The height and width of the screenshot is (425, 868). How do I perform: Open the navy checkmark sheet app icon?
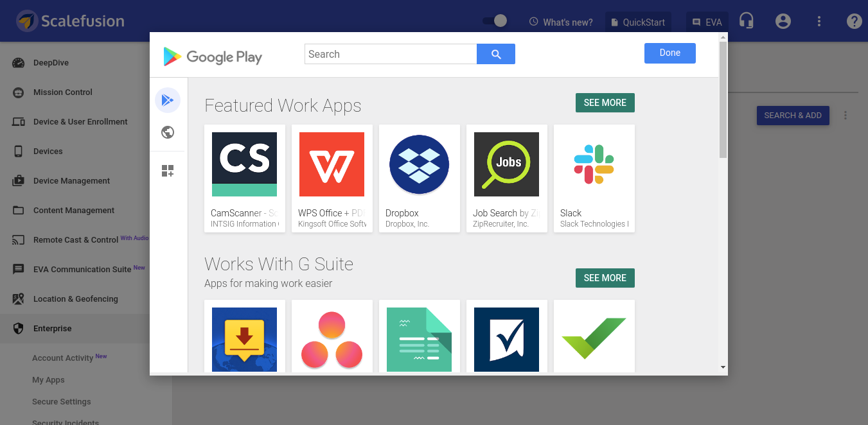pos(507,340)
